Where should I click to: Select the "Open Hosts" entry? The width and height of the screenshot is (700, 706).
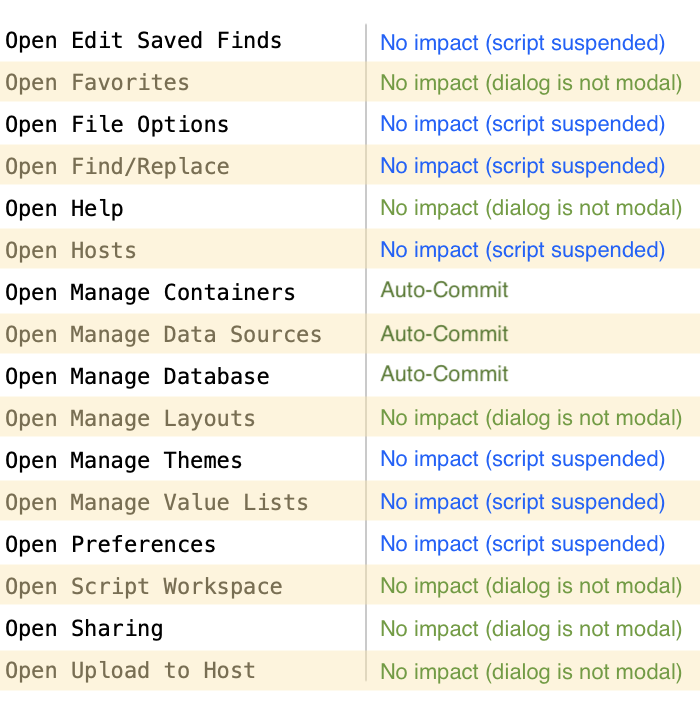70,251
